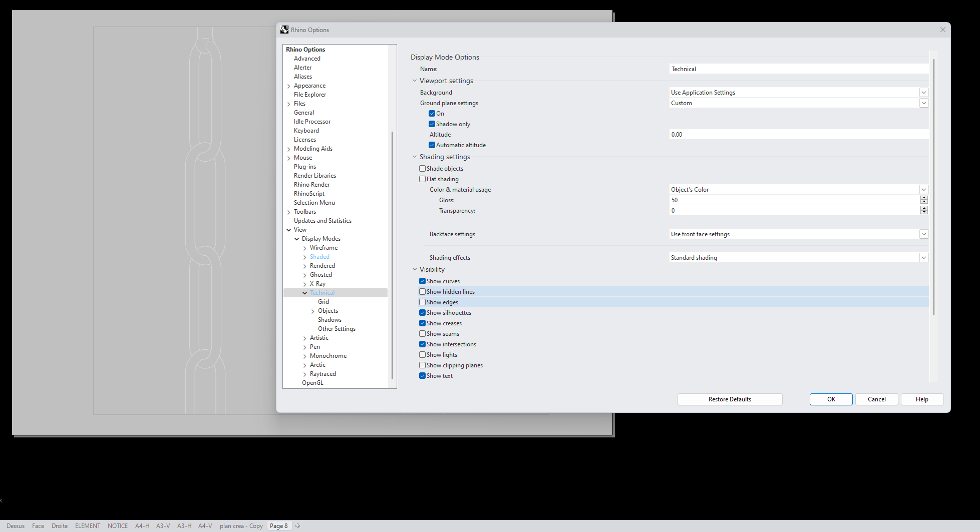Select OpenGL in options tree

[x=312, y=383]
